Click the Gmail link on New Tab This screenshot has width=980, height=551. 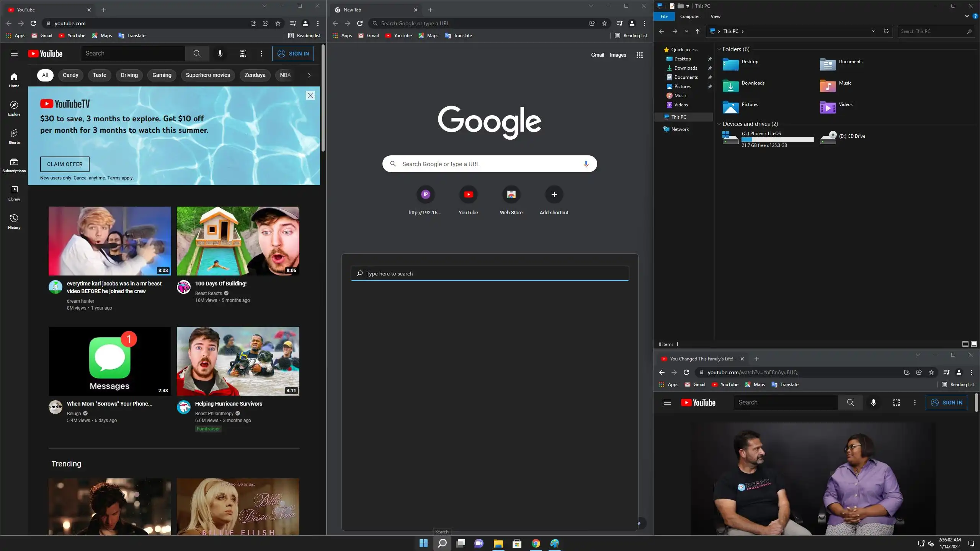coord(597,55)
